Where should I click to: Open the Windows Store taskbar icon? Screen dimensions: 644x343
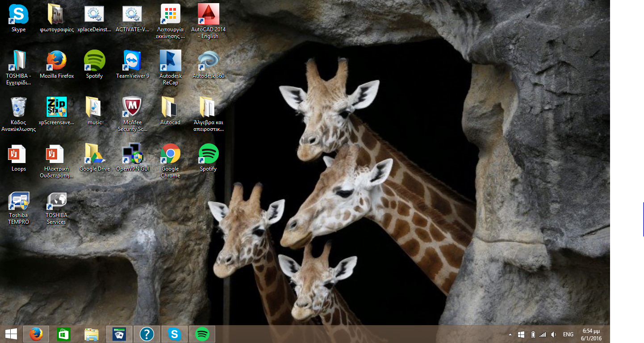coord(64,334)
